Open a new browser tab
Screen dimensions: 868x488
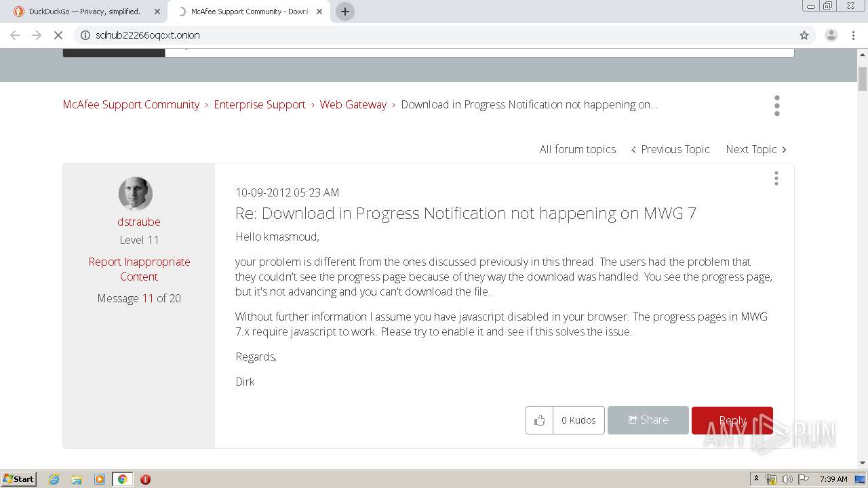tap(345, 12)
